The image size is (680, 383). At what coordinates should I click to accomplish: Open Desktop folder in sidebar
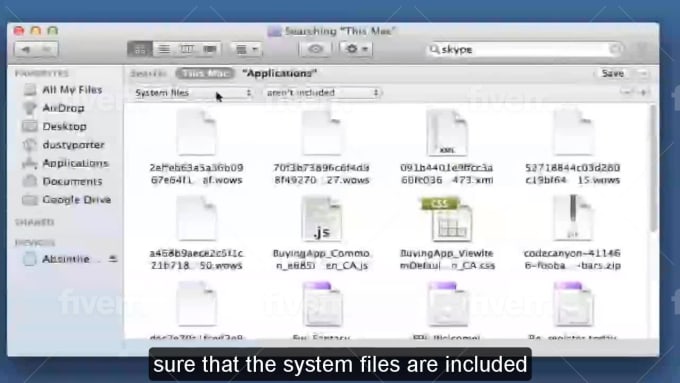pyautogui.click(x=54, y=126)
